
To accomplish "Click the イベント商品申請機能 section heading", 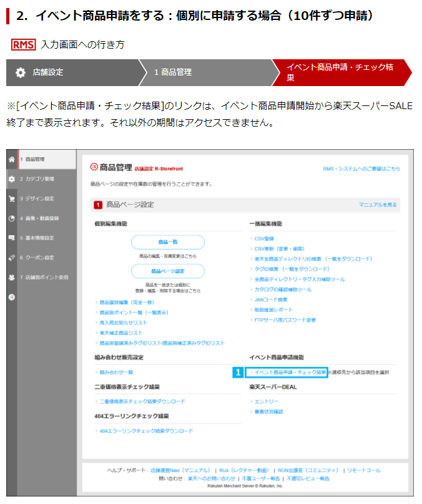I will point(277,357).
